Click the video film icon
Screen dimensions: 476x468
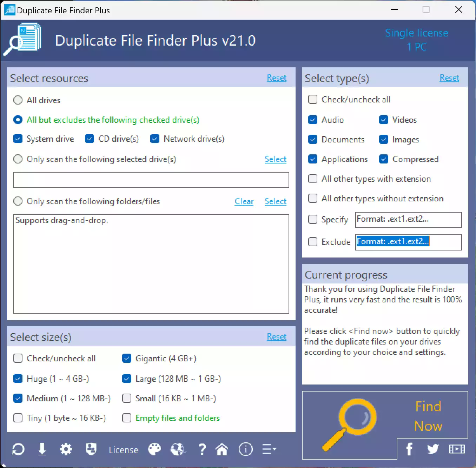click(457, 449)
